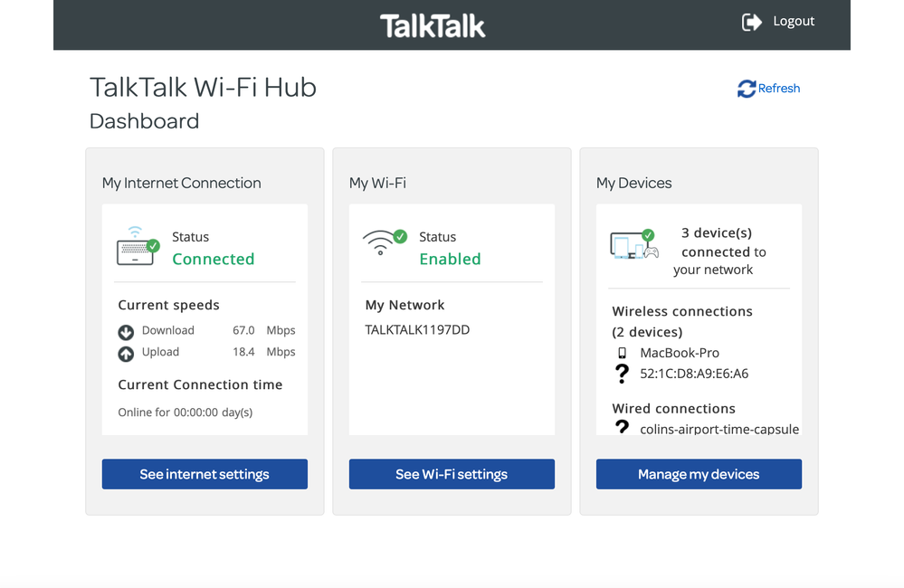Click the MacBook-Pro device type icon
The image size is (904, 588).
click(622, 352)
